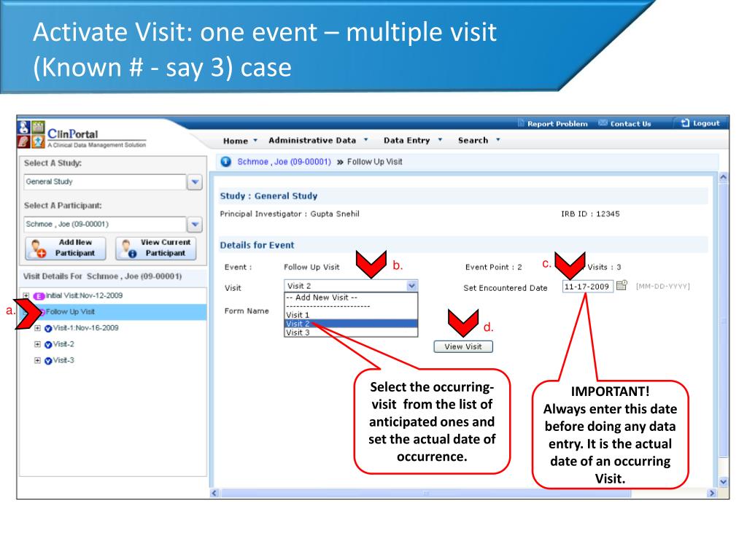Expand the Initial Visit tree node

coord(26,296)
